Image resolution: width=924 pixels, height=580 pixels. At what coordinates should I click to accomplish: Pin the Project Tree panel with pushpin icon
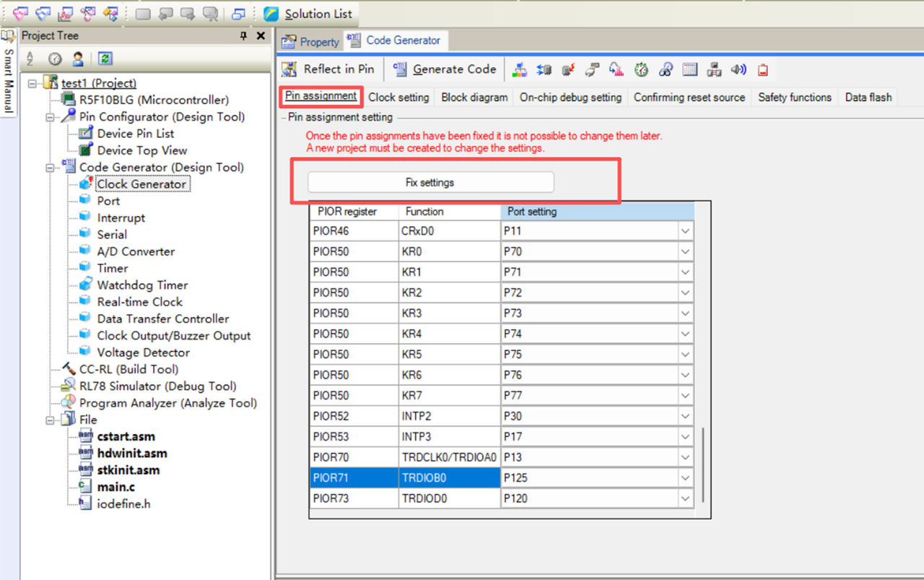pos(243,36)
